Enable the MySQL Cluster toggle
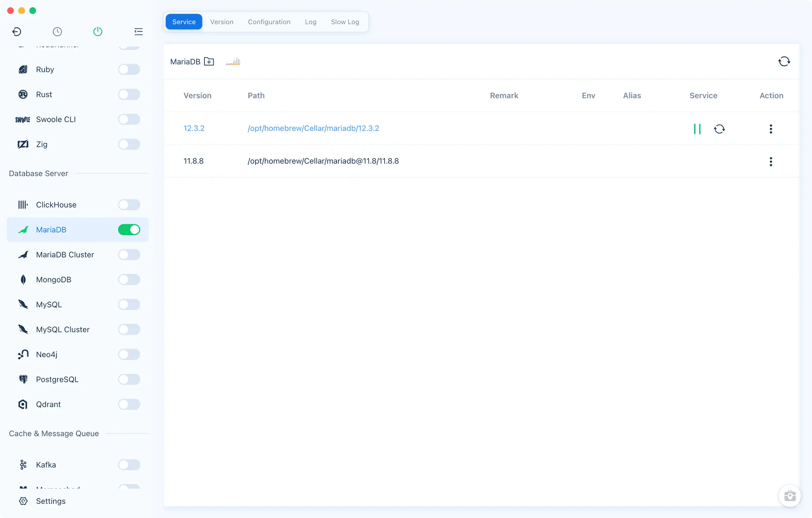Viewport: 812px width, 518px height. [129, 330]
